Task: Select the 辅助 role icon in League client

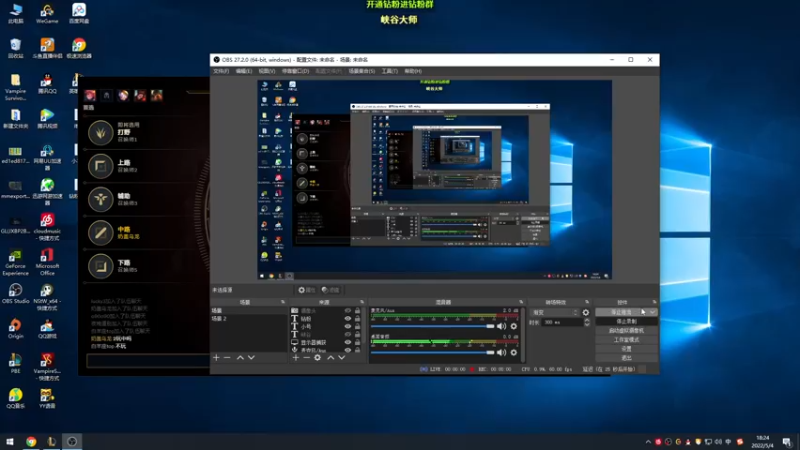Action: [101, 199]
